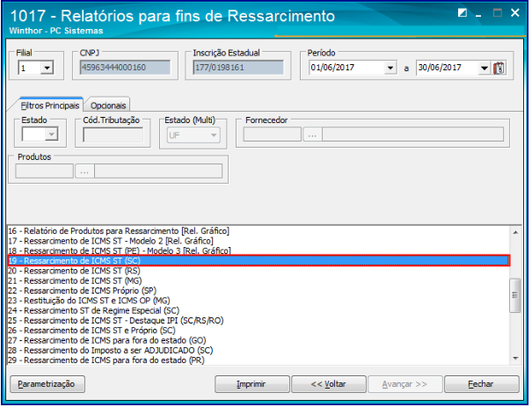Click the Fornecedor code input field
The image size is (532, 407).
(272, 134)
